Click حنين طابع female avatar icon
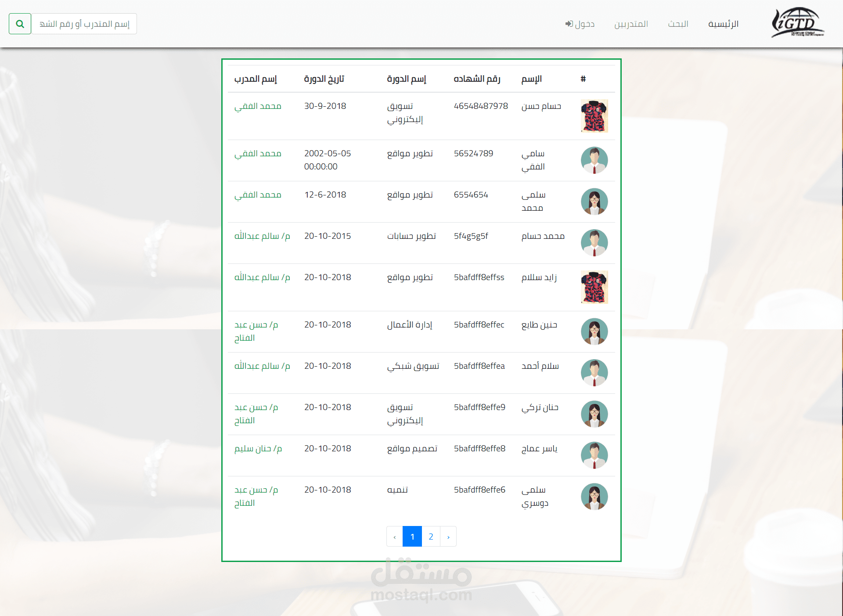843x616 pixels. pos(594,331)
